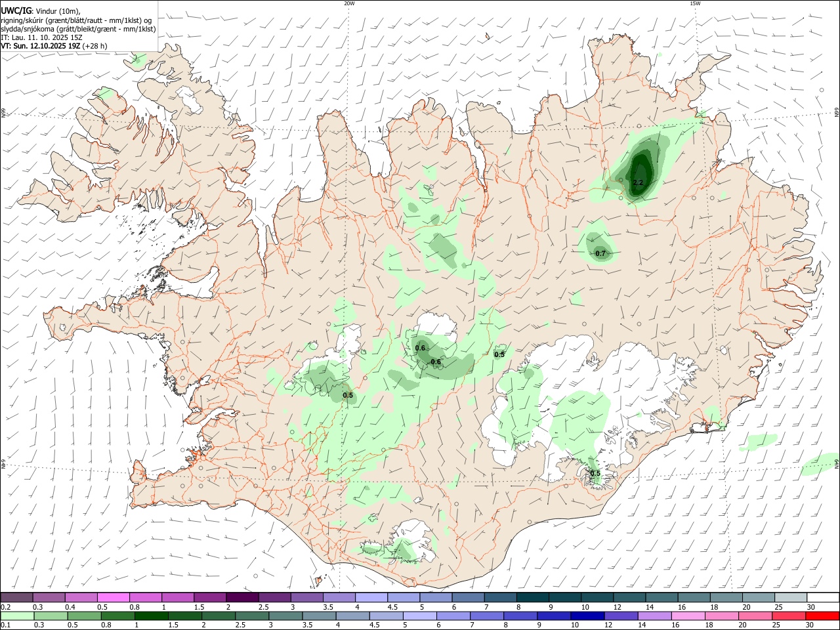This screenshot has height=630, width=840.
Task: Click the white snow swatch starting at 30
Action: pos(823,597)
